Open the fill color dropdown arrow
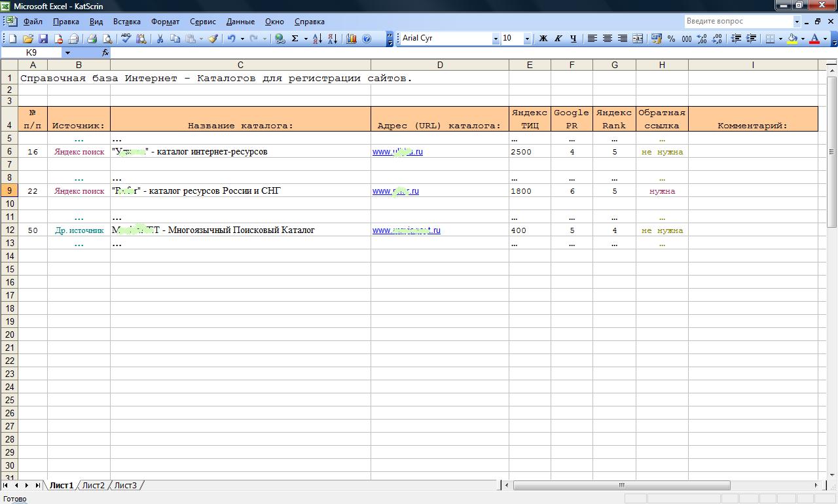 tap(803, 39)
